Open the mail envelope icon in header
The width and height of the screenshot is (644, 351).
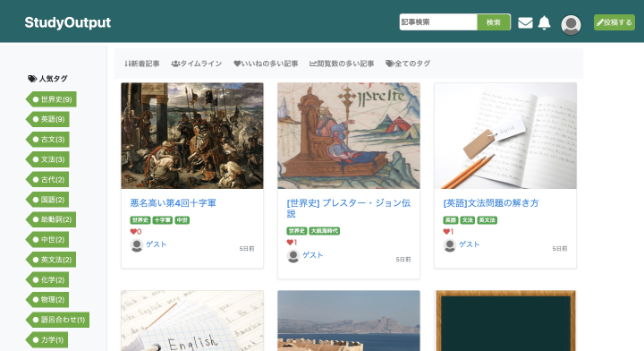[x=525, y=22]
